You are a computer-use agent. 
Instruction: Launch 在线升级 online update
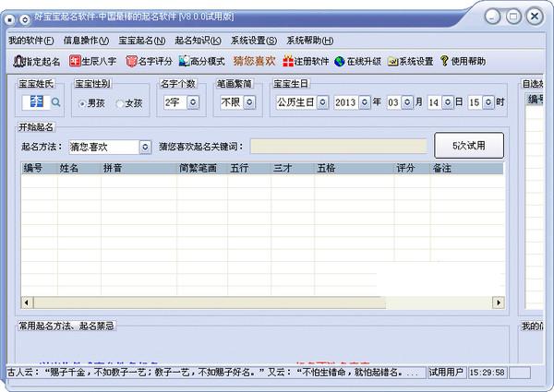(x=340, y=61)
